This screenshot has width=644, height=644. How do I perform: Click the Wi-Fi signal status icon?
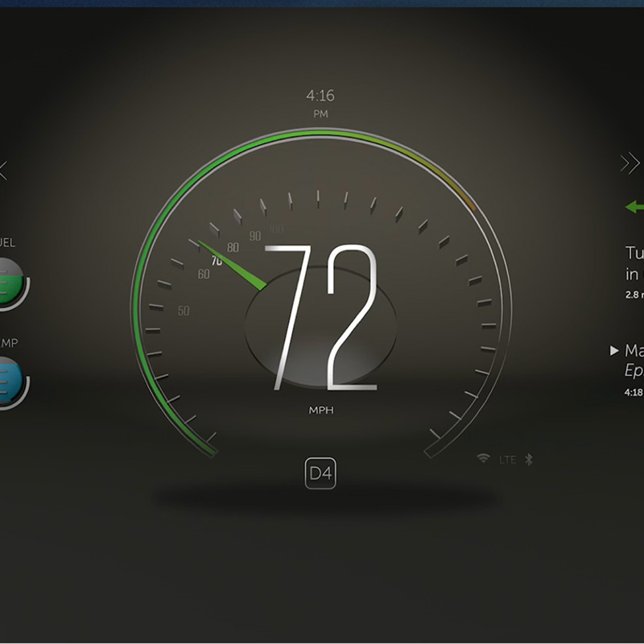[484, 458]
